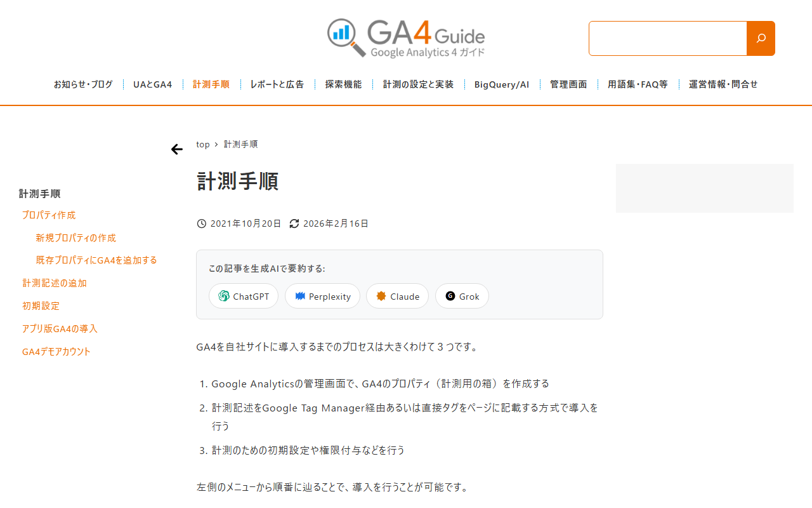Focus the site search input field
Viewport: 812px width, 508px height.
click(x=668, y=38)
